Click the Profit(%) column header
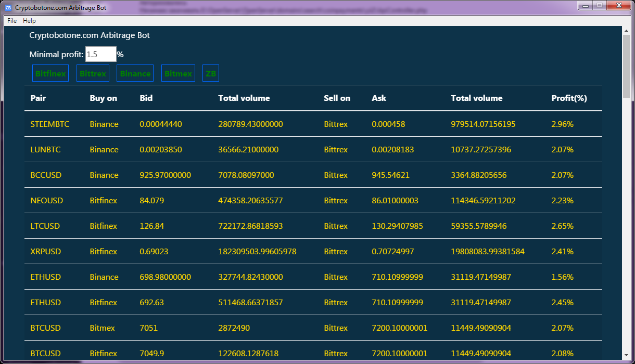 pyautogui.click(x=569, y=98)
